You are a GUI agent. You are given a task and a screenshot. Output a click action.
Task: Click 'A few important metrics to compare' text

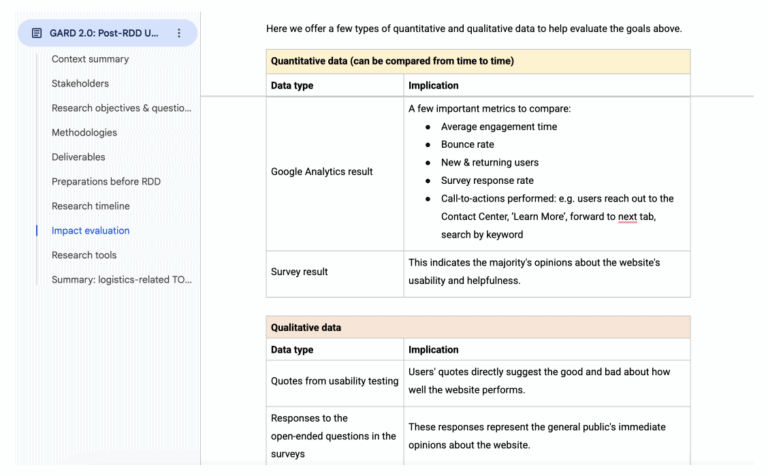tap(490, 108)
